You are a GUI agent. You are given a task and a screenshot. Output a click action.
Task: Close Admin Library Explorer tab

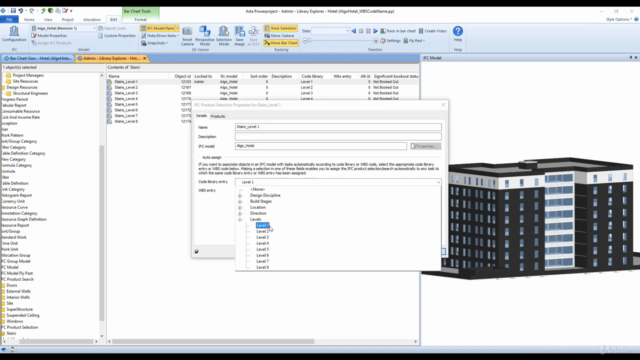tap(144, 58)
